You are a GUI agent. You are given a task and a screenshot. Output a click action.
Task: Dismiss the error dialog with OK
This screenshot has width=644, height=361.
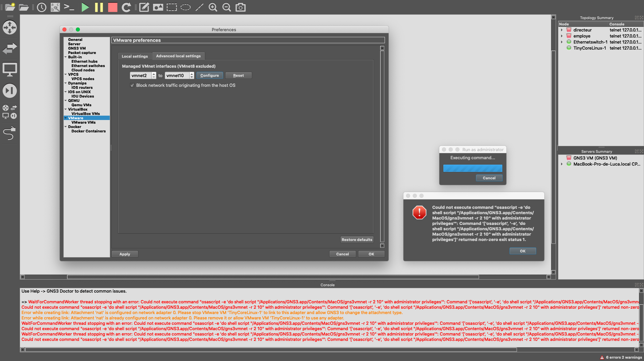click(523, 251)
